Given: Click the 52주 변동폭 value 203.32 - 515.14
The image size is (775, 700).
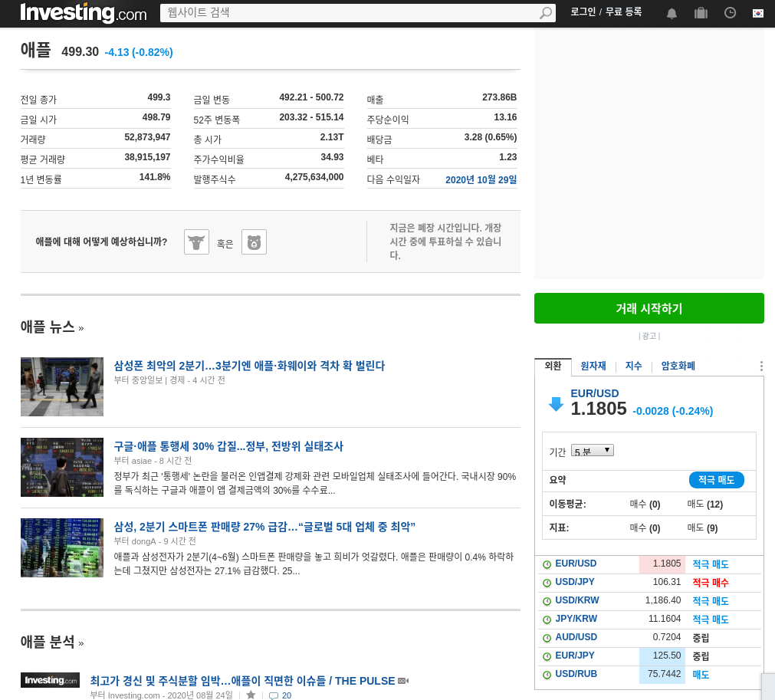Looking at the screenshot, I should (311, 117).
